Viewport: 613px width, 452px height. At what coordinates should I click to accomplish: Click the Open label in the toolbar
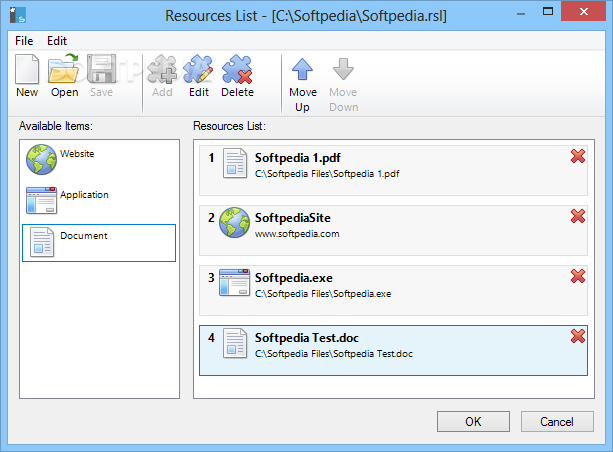click(65, 93)
